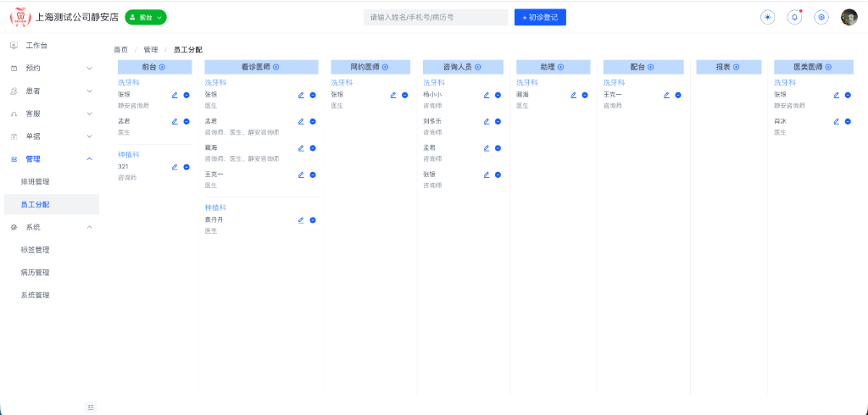
Task: Remove 袁丹丹 under 看诊医师 种植科
Action: point(313,220)
